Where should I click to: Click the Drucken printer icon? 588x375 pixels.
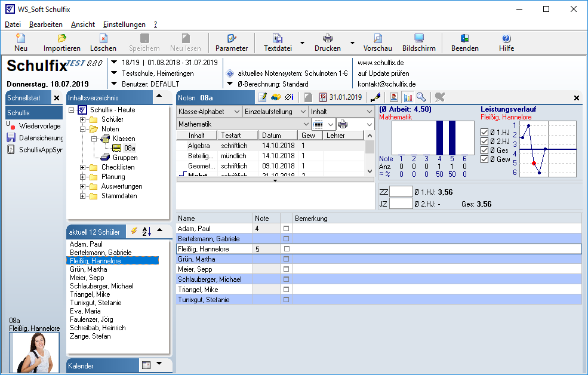click(x=328, y=42)
